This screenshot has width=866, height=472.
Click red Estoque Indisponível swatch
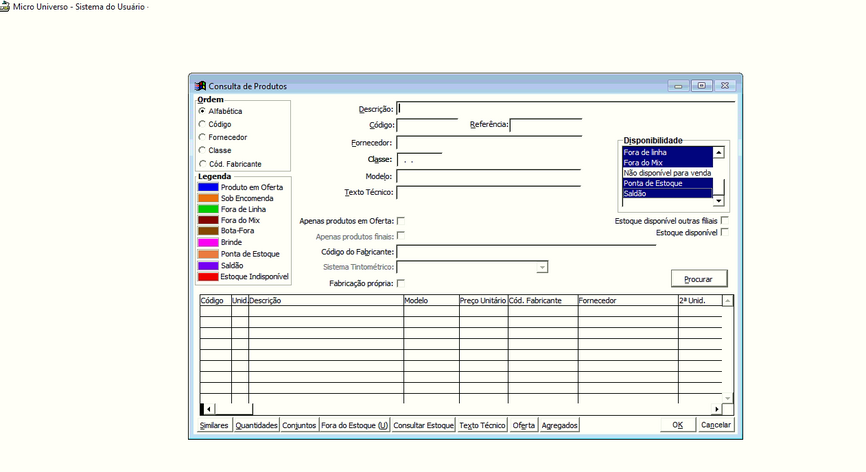click(x=208, y=277)
